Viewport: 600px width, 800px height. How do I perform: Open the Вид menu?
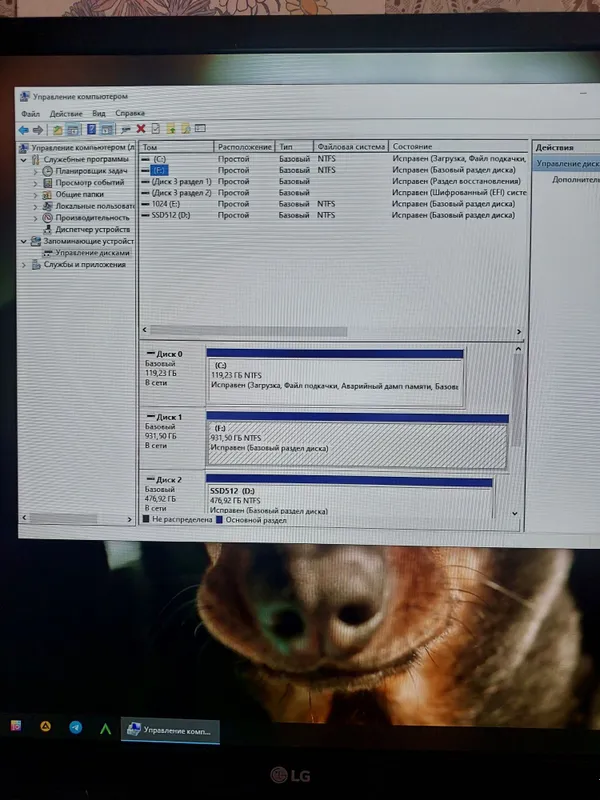coord(98,113)
